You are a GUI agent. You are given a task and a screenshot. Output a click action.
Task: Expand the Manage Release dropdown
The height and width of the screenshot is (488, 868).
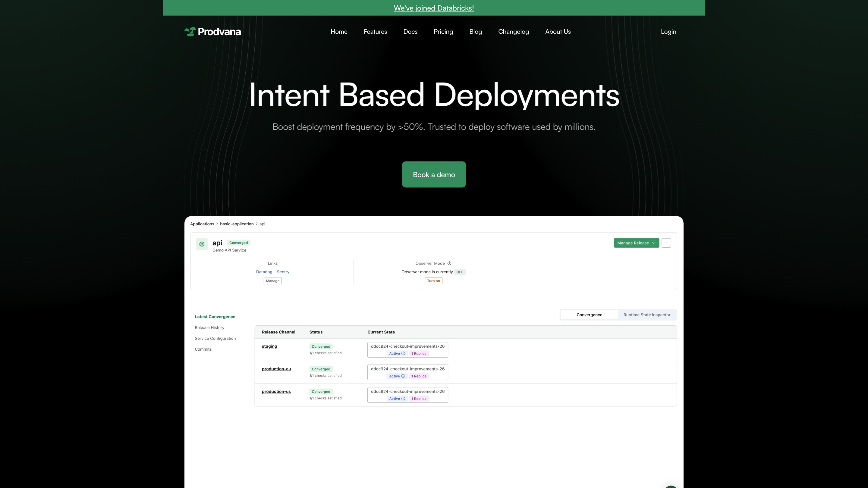(x=636, y=243)
